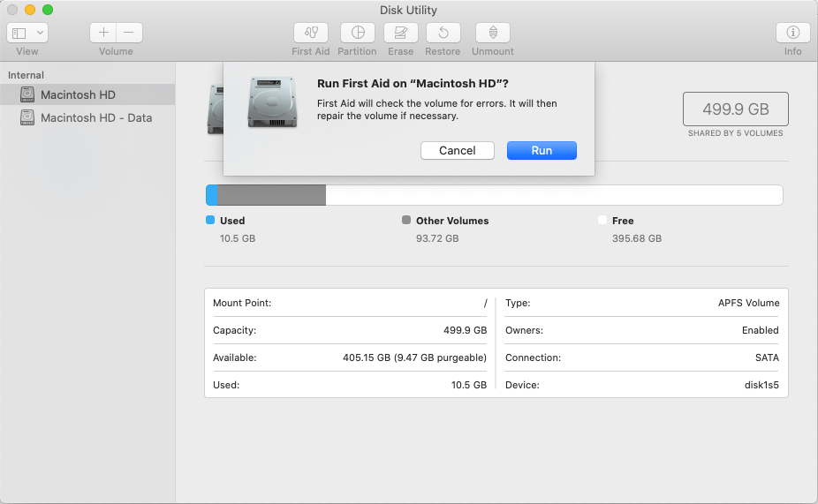Viewport: 818px width, 504px height.
Task: Remove volume with the minus icon
Action: [129, 33]
